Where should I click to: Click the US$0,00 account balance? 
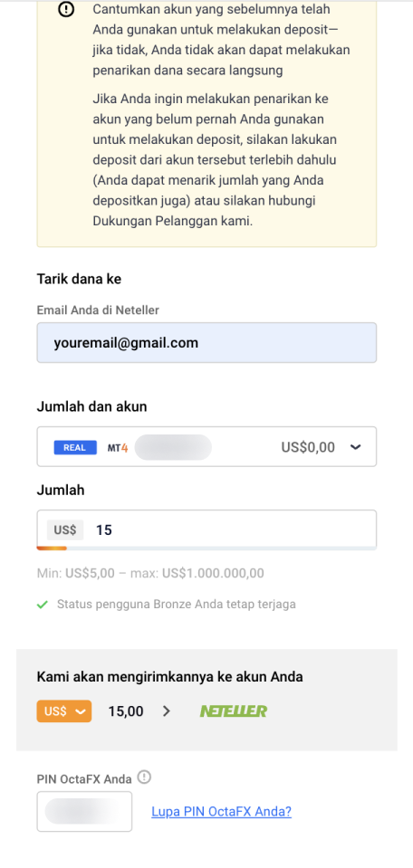(x=308, y=447)
